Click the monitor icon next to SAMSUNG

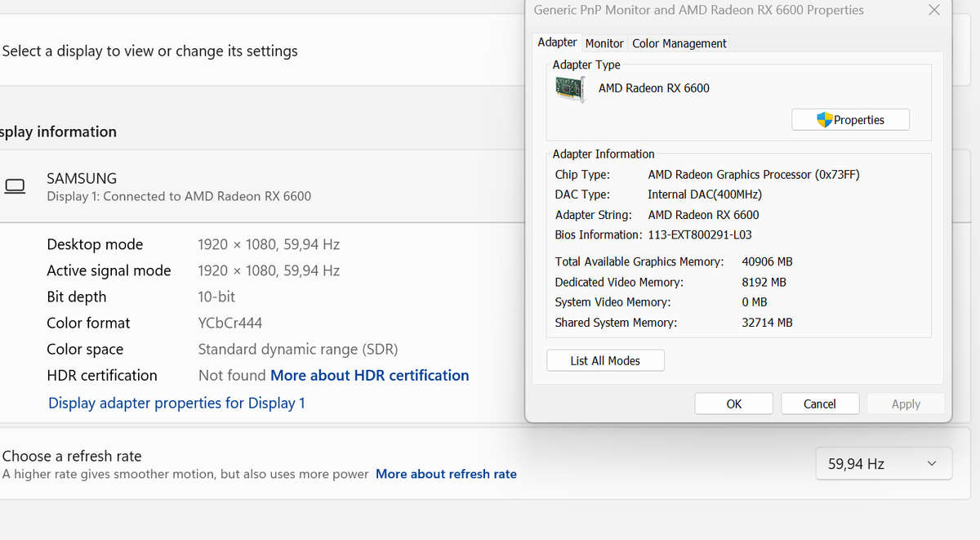(x=16, y=186)
